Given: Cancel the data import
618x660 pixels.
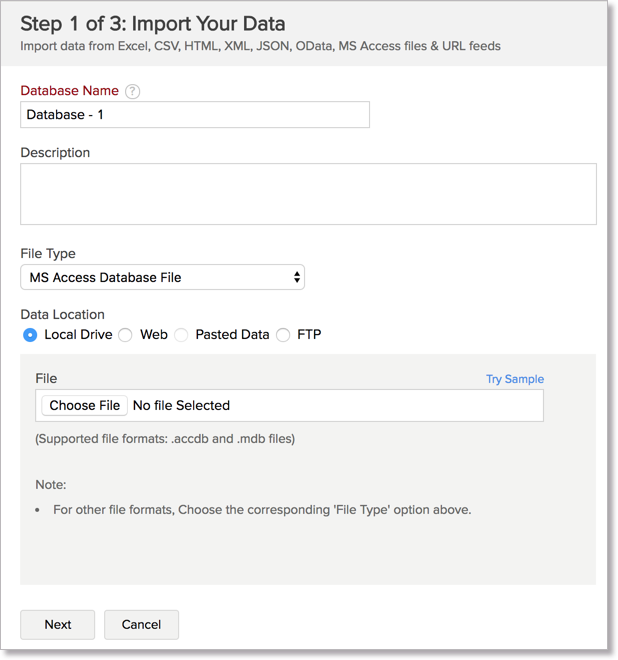Looking at the screenshot, I should tap(141, 624).
